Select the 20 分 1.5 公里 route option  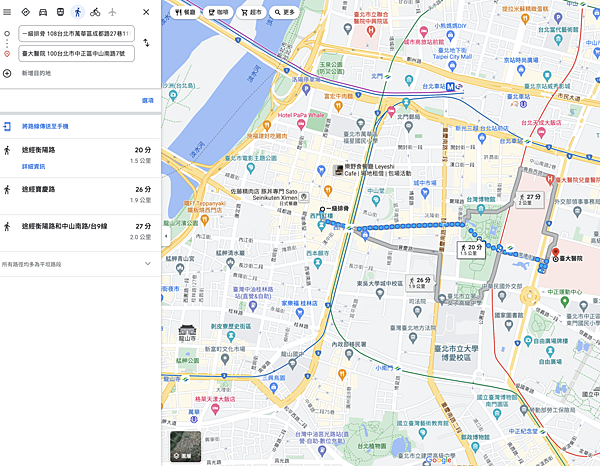coord(80,158)
